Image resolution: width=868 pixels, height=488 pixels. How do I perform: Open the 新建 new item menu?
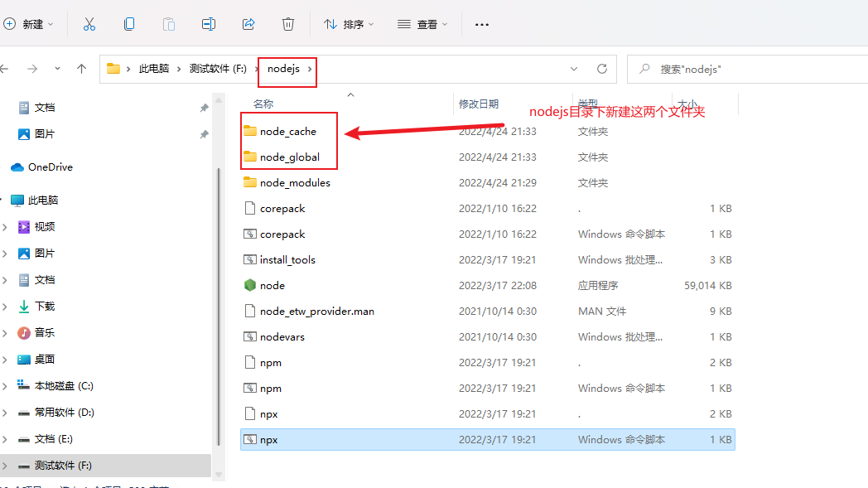point(28,24)
